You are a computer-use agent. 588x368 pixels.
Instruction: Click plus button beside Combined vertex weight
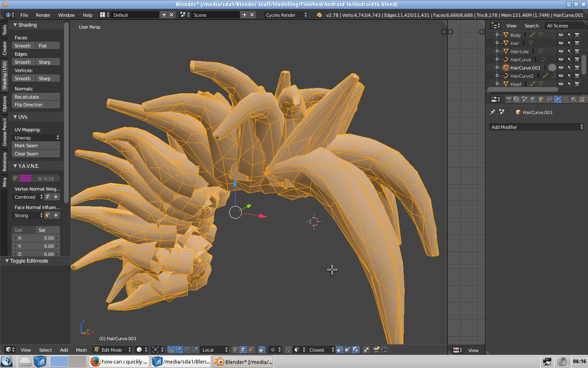tap(56, 197)
